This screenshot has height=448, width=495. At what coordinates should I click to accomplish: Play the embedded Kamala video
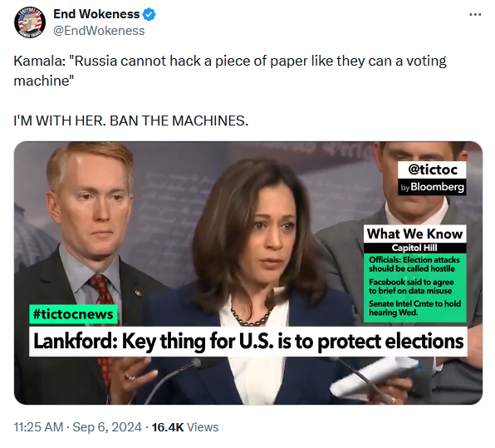(248, 273)
